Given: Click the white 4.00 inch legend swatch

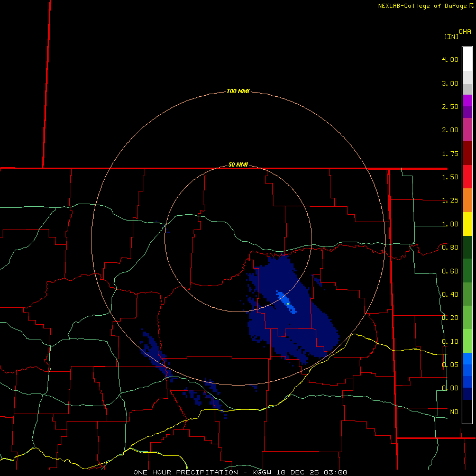Looking at the screenshot, I should click(467, 59).
